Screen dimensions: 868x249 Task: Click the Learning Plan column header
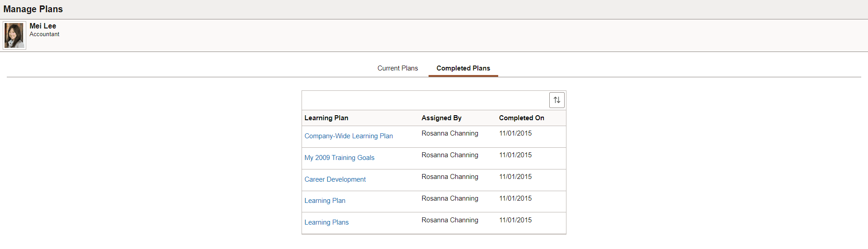point(326,118)
